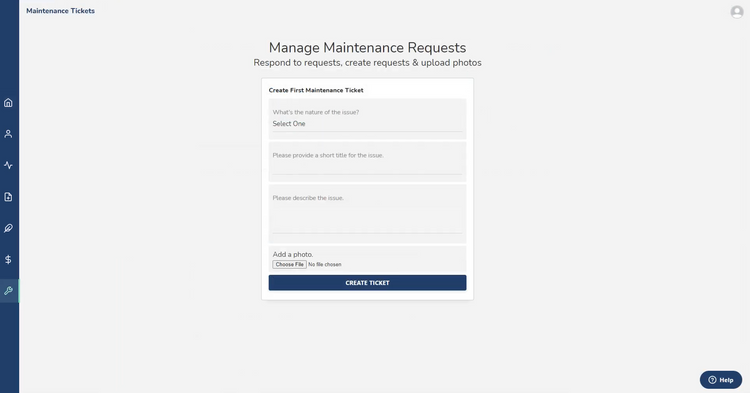Open the dollar payments icon in sidebar
This screenshot has height=393, width=750.
pyautogui.click(x=8, y=260)
